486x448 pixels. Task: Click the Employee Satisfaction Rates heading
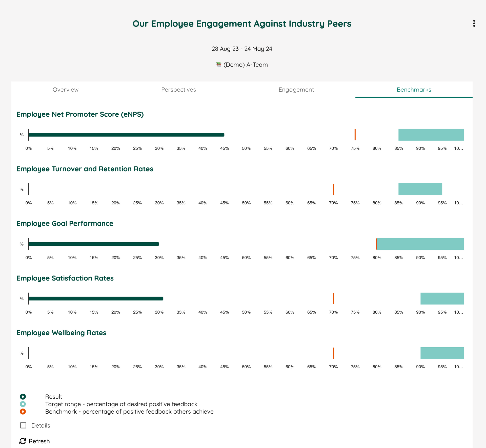point(65,278)
